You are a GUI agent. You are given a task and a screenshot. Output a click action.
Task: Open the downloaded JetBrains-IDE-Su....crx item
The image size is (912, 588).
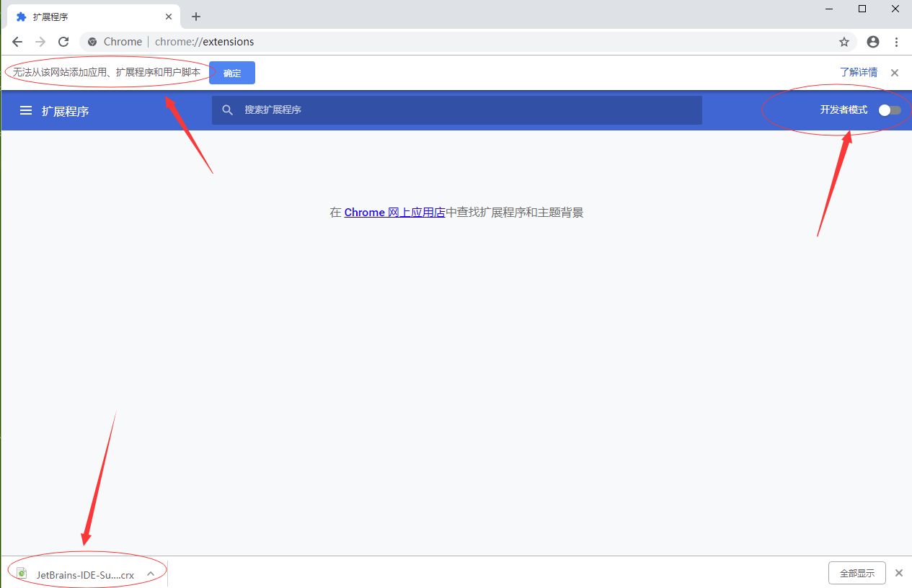(x=85, y=574)
